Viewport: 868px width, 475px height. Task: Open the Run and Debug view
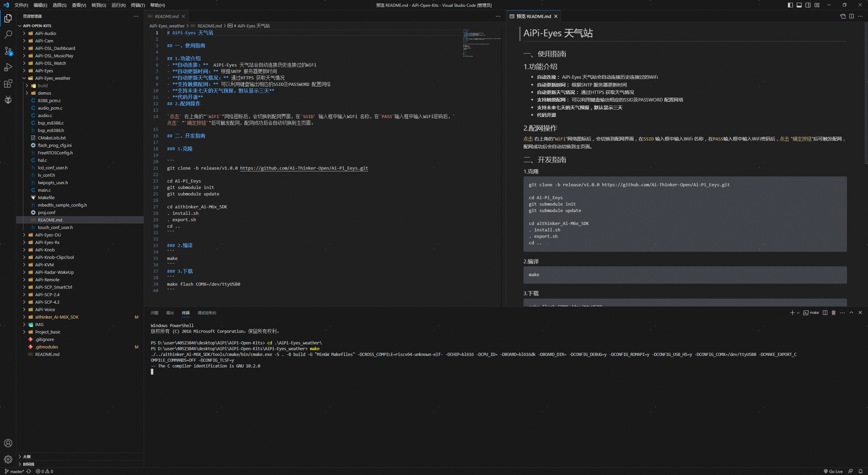coord(8,67)
